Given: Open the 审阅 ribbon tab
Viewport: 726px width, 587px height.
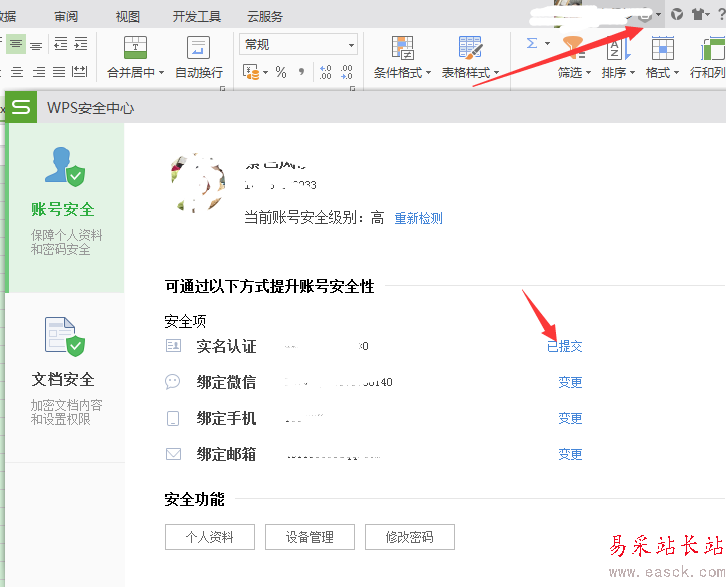Looking at the screenshot, I should [x=66, y=17].
